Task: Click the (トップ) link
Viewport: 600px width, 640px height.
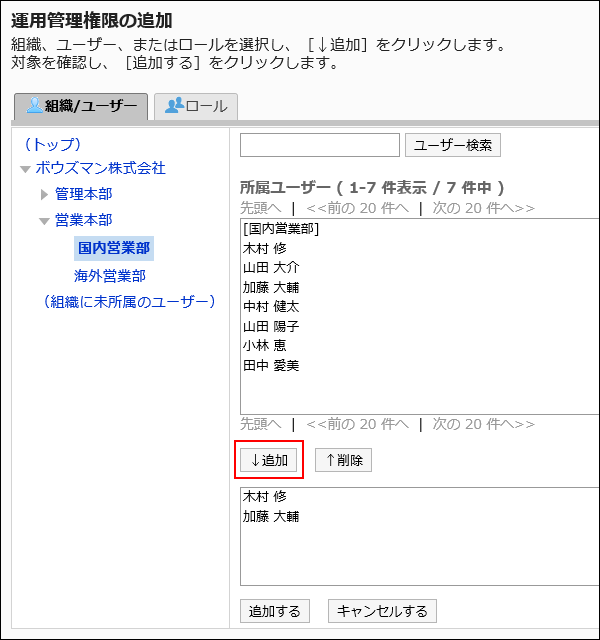Action: [53, 144]
